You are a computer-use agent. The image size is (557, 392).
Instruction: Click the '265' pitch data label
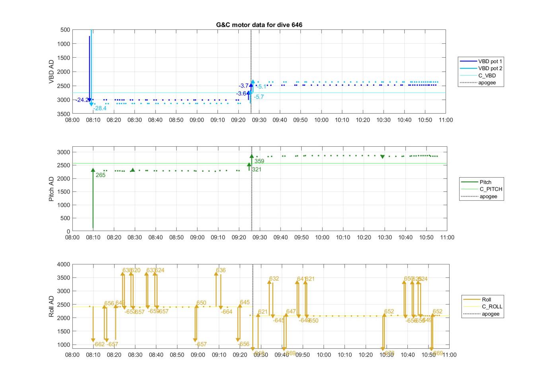click(x=101, y=175)
